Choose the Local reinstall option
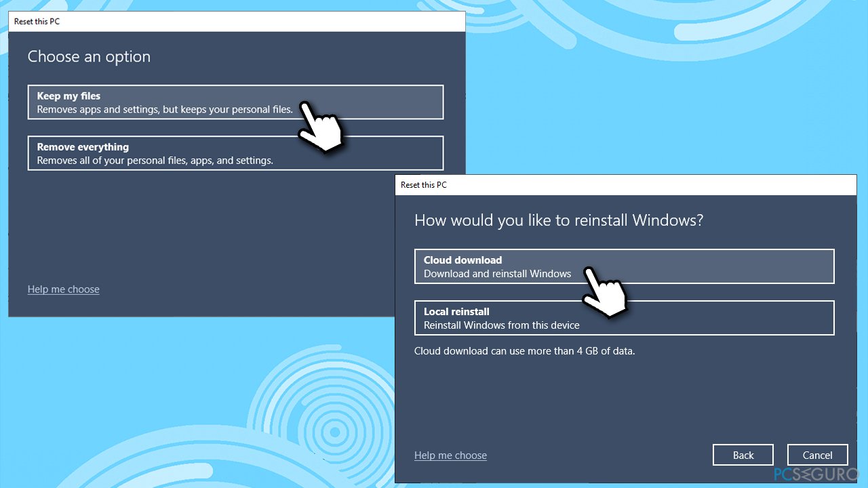 pyautogui.click(x=624, y=318)
